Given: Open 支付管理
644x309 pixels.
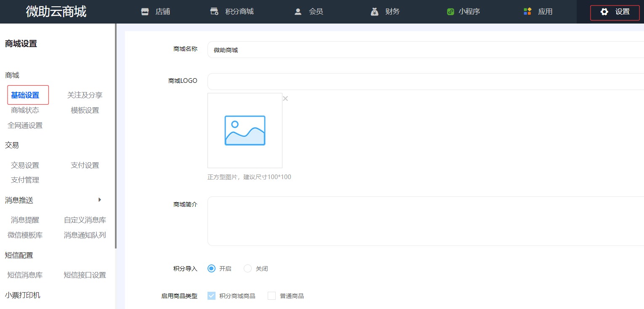Looking at the screenshot, I should click(x=25, y=180).
